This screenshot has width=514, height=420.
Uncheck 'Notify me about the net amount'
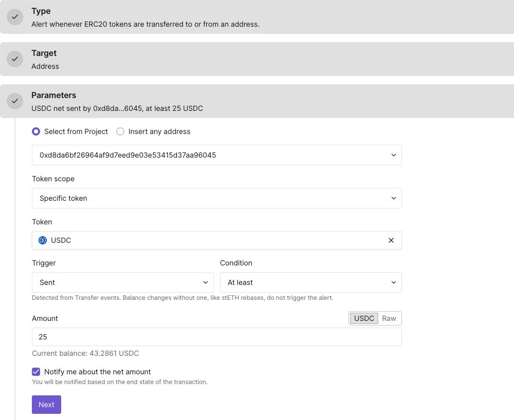click(36, 372)
